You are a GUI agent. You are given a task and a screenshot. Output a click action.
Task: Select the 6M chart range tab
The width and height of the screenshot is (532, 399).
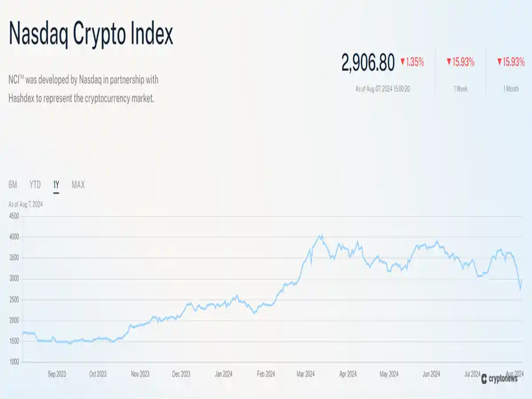pyautogui.click(x=13, y=184)
